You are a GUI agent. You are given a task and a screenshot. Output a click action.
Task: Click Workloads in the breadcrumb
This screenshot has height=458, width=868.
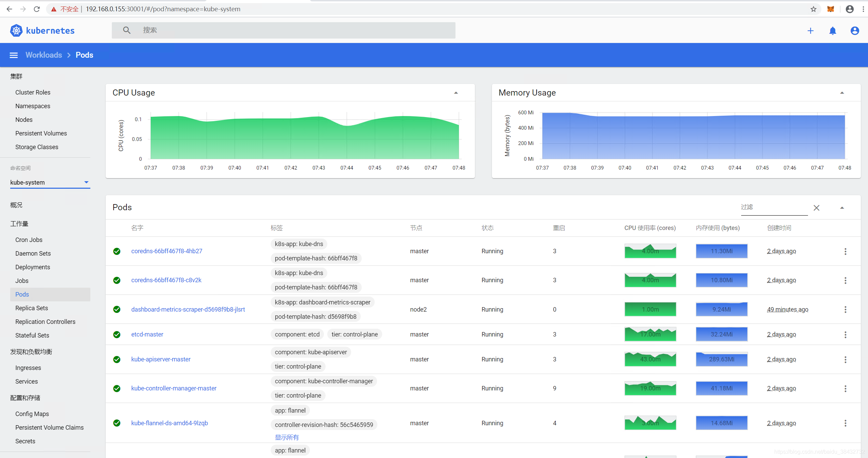(x=44, y=55)
